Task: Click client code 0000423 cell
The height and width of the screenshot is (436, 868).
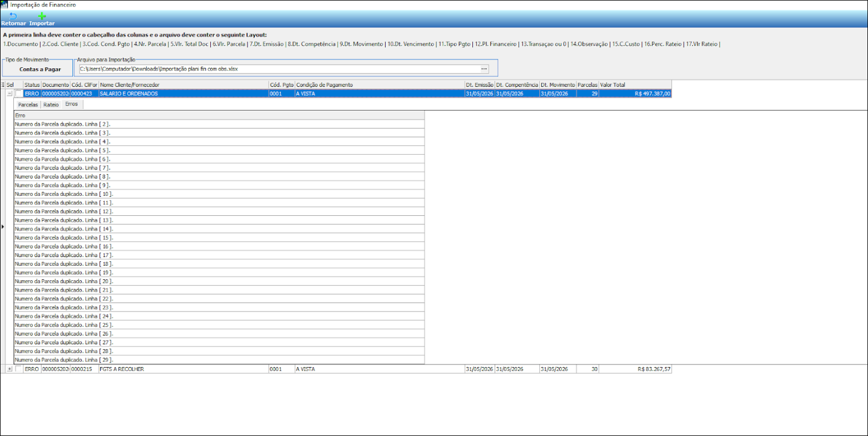Action: pos(85,93)
